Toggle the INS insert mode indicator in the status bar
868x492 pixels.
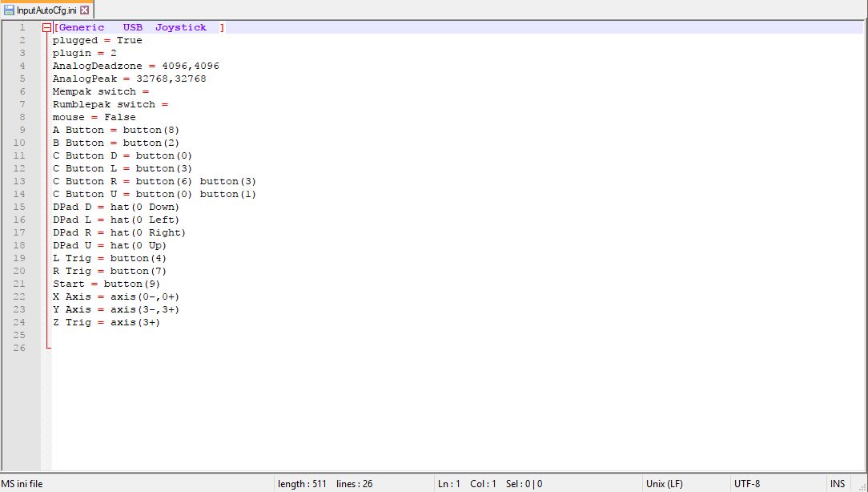tap(838, 483)
